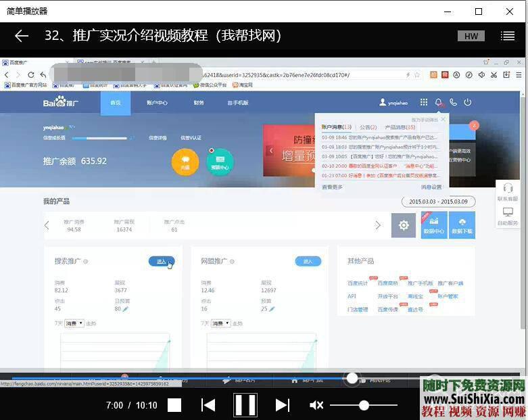
Task: Click 进入 button for 网盟推广
Action: [x=308, y=261]
